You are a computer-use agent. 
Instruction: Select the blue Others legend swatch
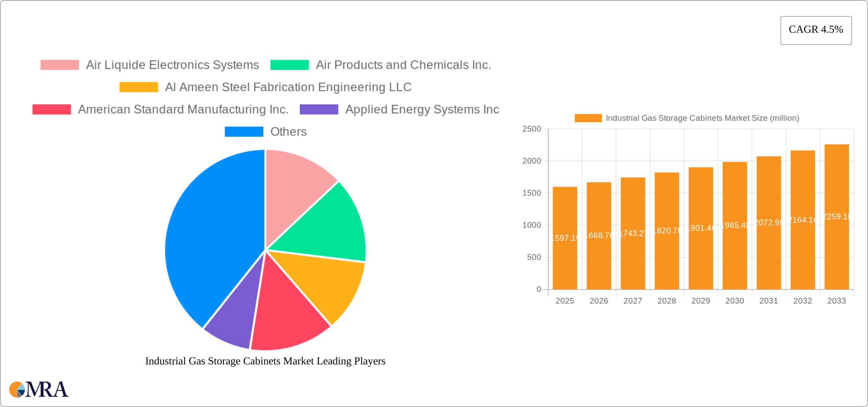click(x=244, y=132)
